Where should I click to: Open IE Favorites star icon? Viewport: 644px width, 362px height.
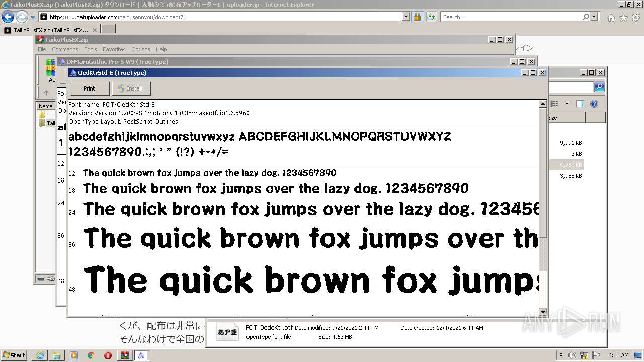tap(623, 18)
